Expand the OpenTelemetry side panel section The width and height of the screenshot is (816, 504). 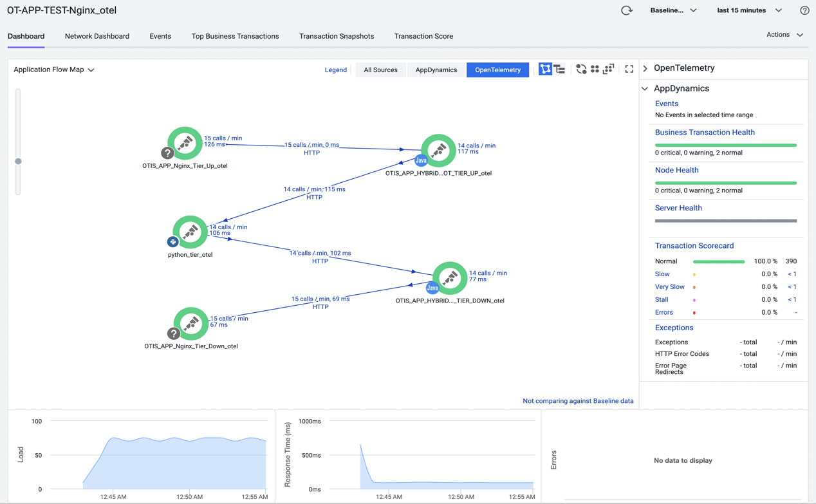click(645, 68)
